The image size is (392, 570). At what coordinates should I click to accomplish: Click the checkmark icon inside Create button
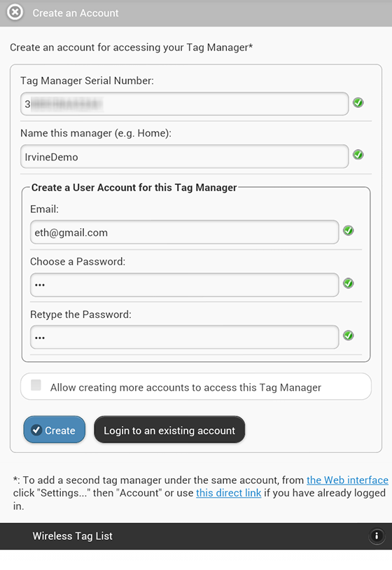pos(36,430)
